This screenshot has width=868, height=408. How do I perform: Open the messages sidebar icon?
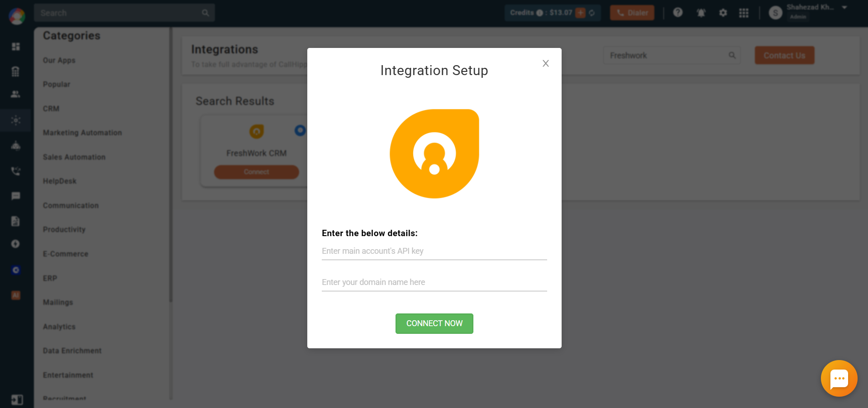click(x=16, y=196)
